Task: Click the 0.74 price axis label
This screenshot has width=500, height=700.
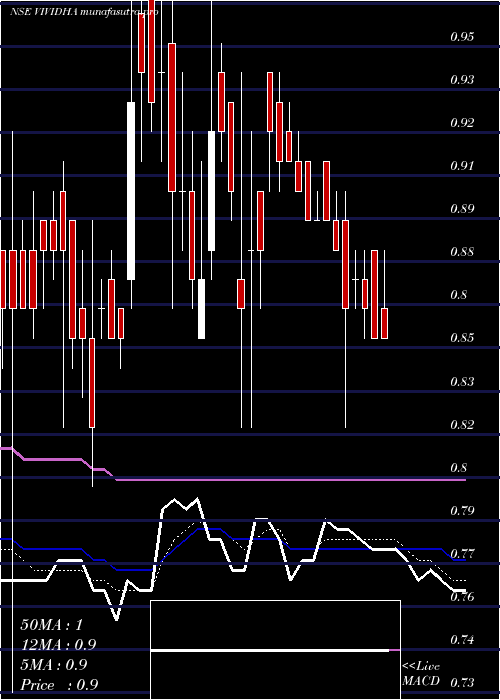Action: [x=462, y=640]
